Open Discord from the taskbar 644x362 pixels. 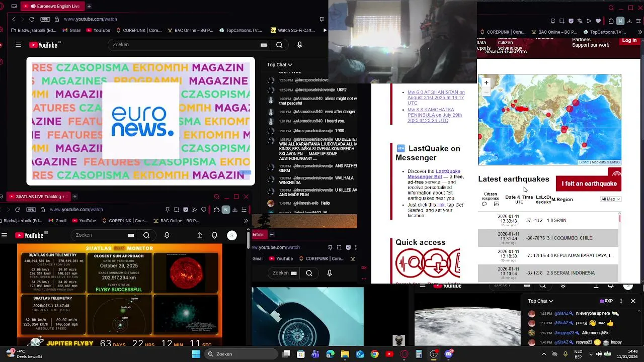pyautogui.click(x=448, y=354)
